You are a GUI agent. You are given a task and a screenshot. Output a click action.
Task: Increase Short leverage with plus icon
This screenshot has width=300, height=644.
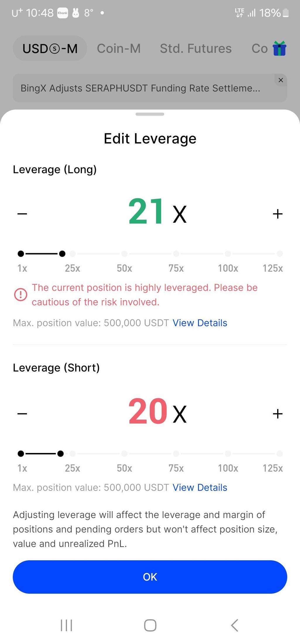(x=277, y=414)
